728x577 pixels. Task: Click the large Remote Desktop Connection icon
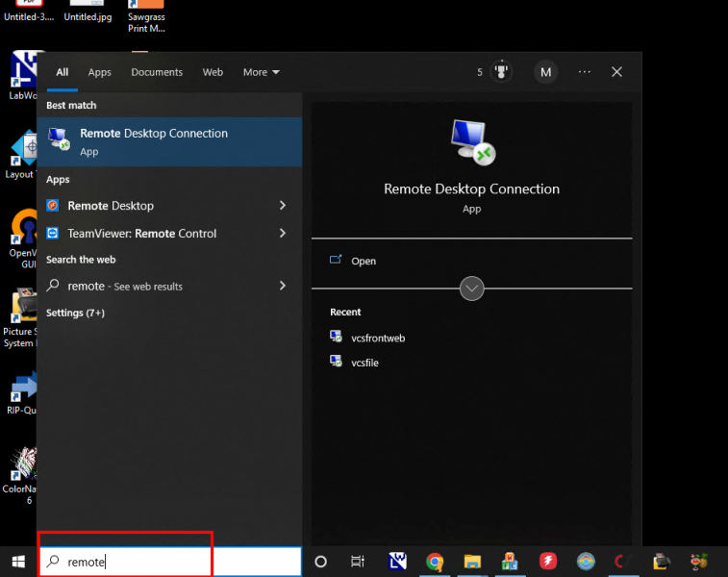tap(471, 140)
